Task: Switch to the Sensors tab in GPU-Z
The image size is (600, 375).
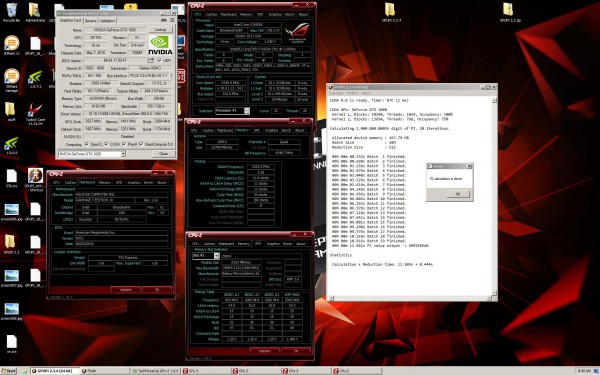Action: coord(90,21)
